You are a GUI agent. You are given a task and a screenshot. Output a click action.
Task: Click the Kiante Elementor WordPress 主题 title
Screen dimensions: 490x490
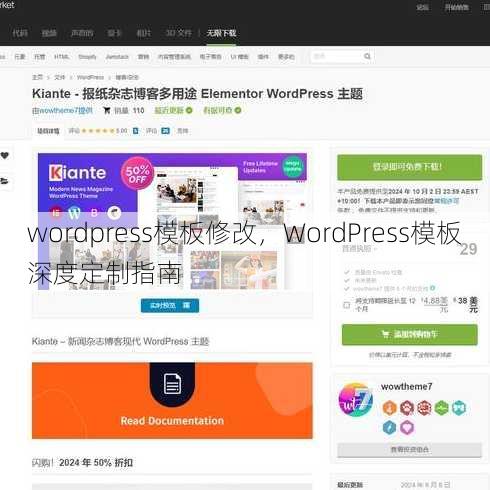[197, 94]
